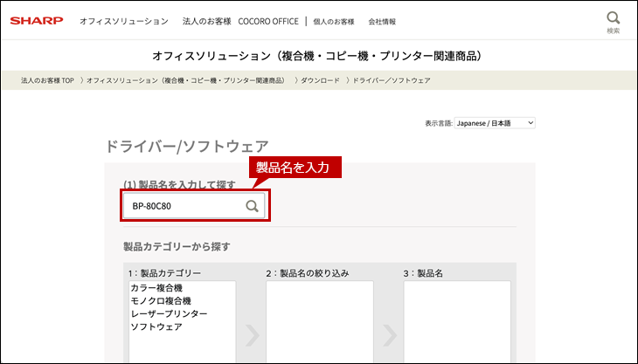The width and height of the screenshot is (638, 364).
Task: Go to 法人のお客様 TOP breadcrumb
Action: [47, 80]
